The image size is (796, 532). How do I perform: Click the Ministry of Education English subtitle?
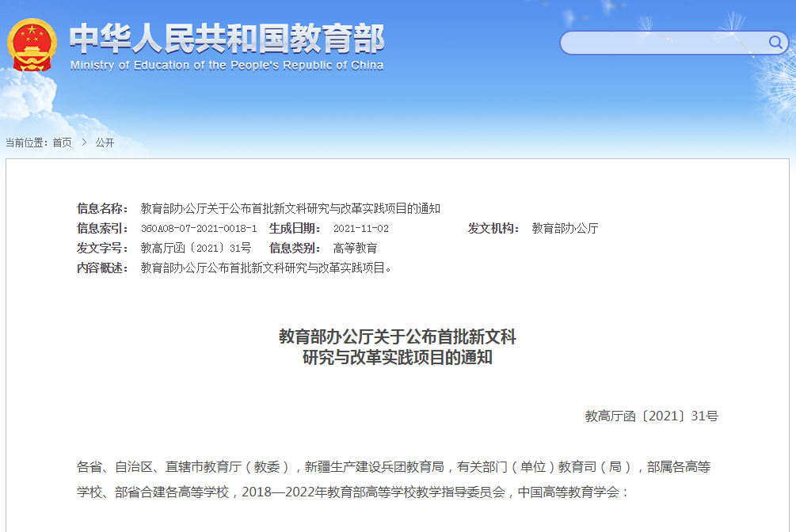[x=227, y=66]
